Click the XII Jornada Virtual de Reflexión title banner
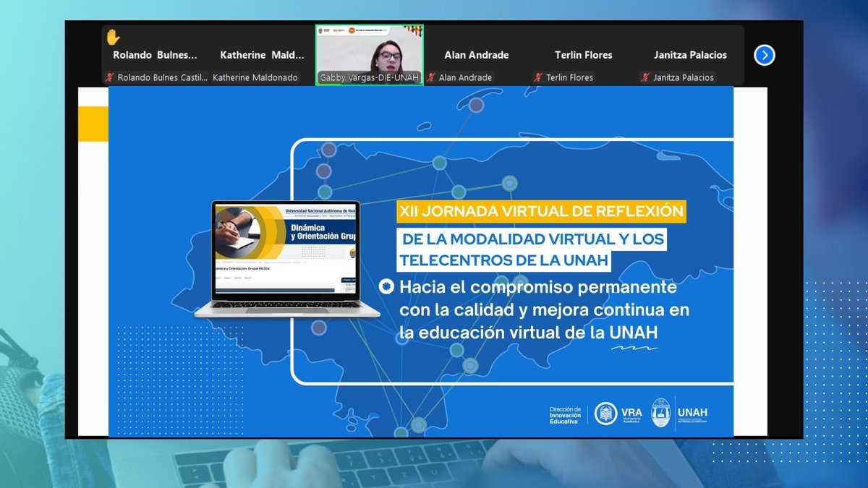868x488 pixels. pyautogui.click(x=542, y=211)
